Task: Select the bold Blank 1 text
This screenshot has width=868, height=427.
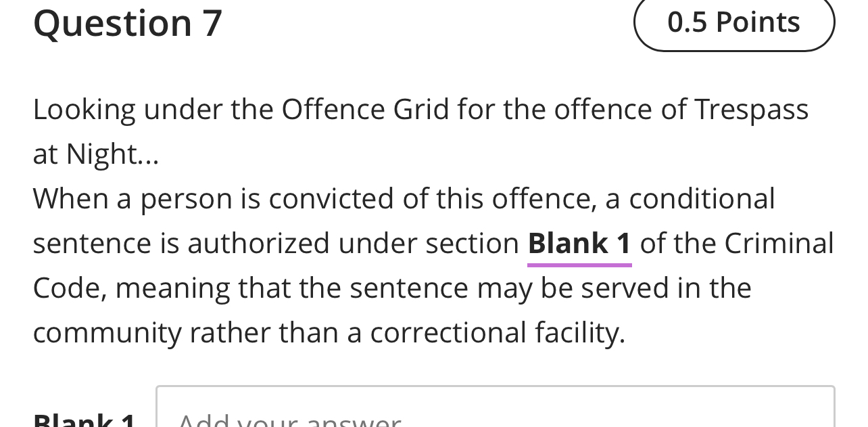Action: pos(579,242)
